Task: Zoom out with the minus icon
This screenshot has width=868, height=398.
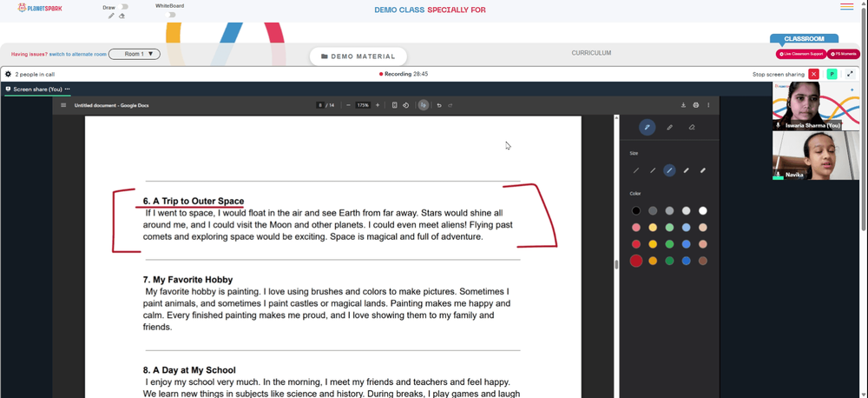Action: tap(348, 105)
